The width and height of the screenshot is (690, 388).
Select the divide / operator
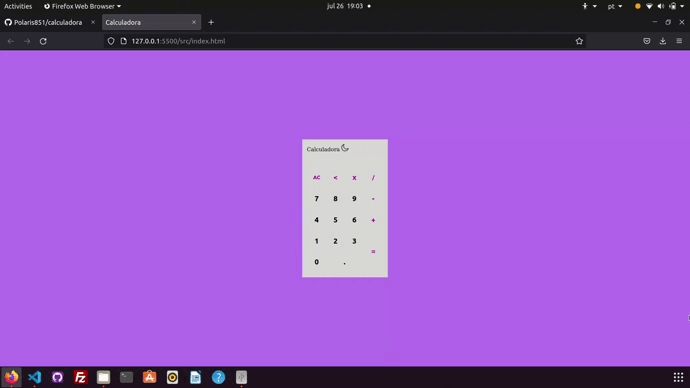tap(373, 178)
